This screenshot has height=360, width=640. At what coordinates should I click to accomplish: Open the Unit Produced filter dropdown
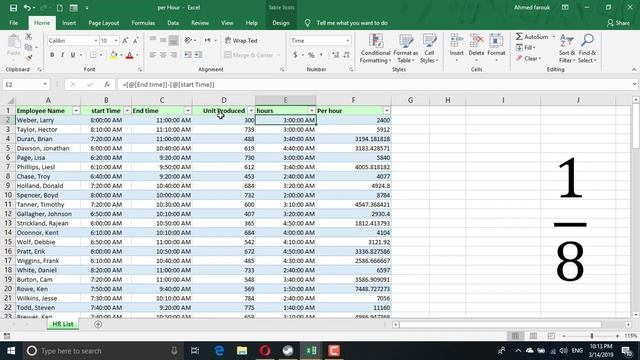251,111
